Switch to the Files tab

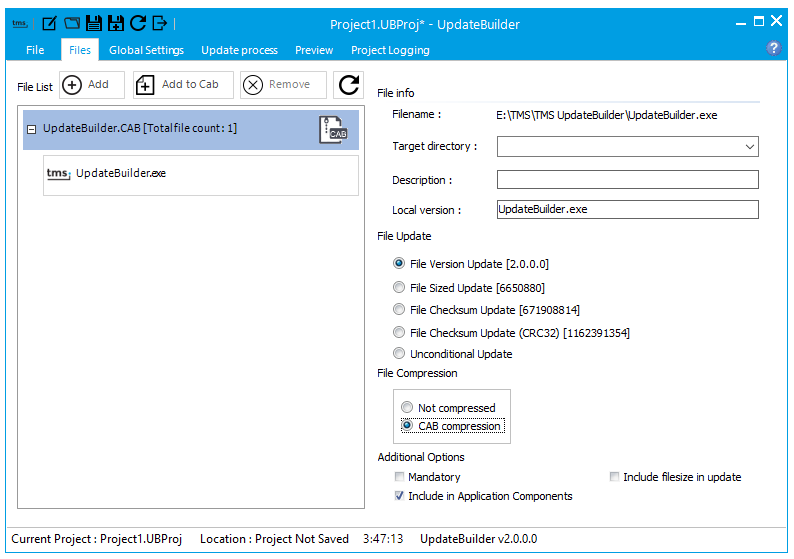click(80, 50)
